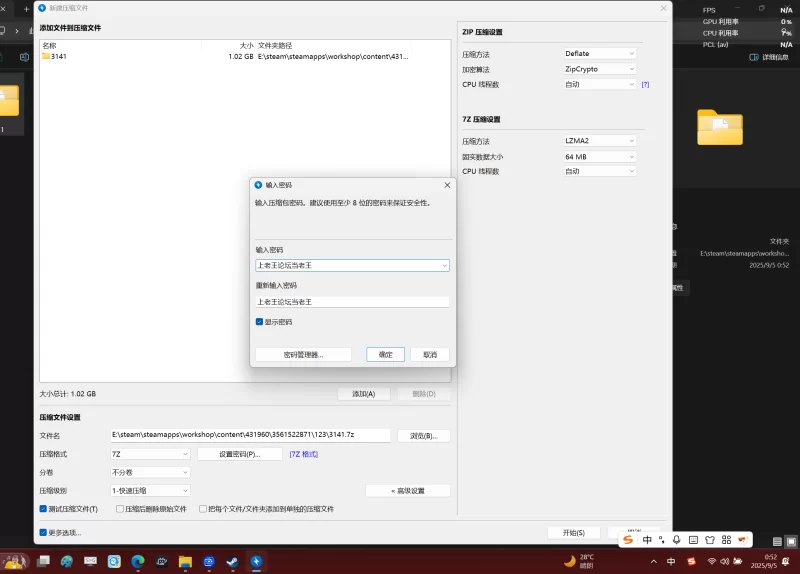
Task: Open the 分卷 不分卷 dropdown
Action: click(x=150, y=472)
